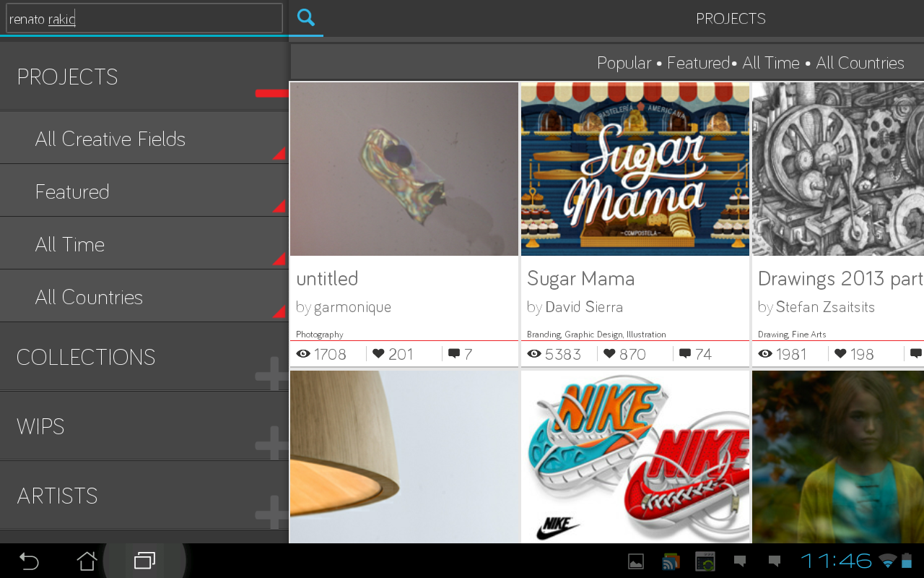Select the COLLECTIONS sidebar heading
Viewport: 924px width, 578px height.
tap(86, 357)
